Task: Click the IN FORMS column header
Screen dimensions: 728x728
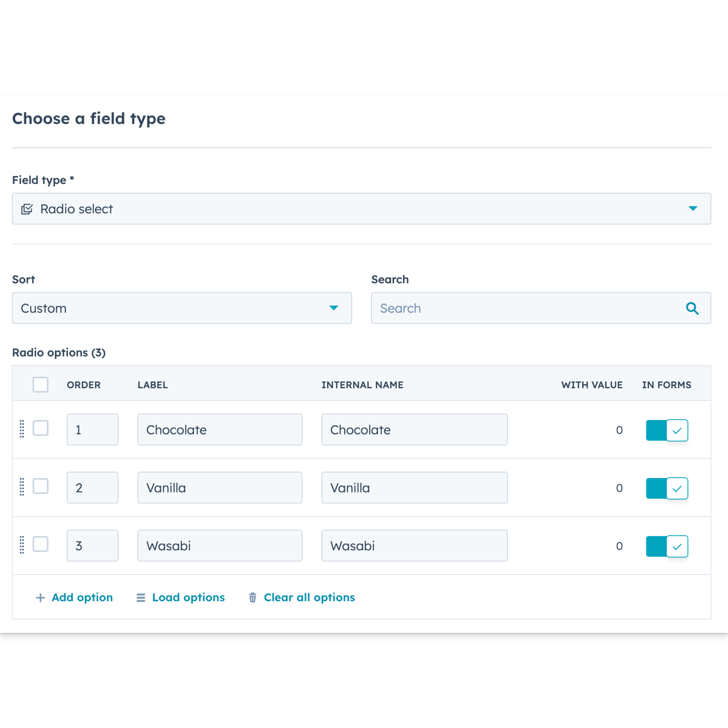Action: point(667,385)
